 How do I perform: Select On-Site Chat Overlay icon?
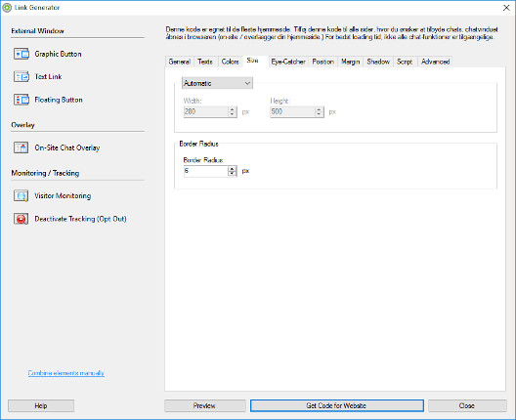pos(21,147)
